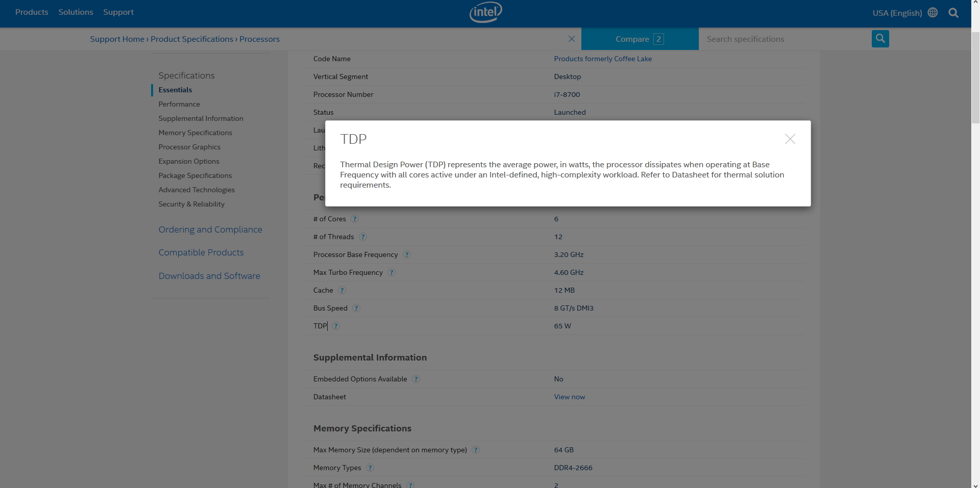
Task: Open help icon for Embedded Options Available
Action: point(416,379)
